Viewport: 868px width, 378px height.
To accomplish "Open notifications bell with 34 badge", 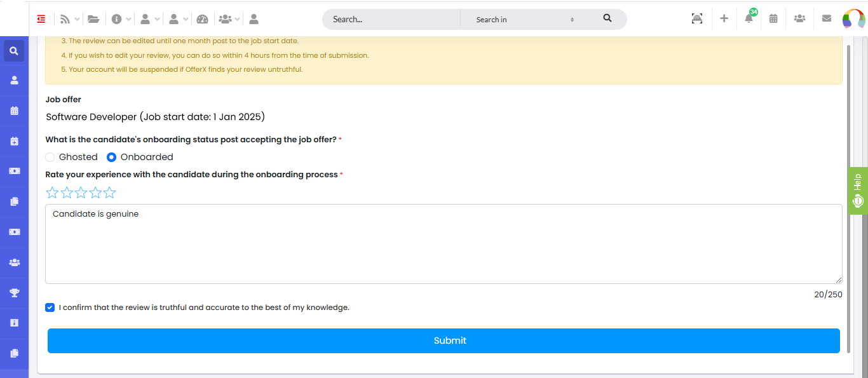I will 749,18.
